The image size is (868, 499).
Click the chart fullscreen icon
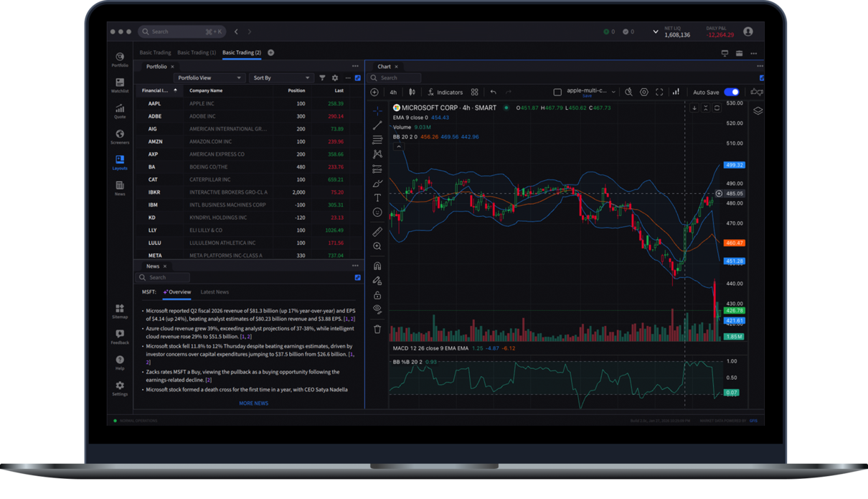659,92
